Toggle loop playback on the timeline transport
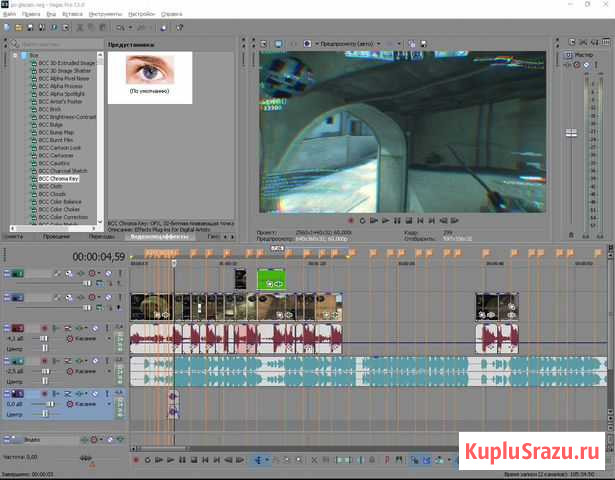 click(147, 460)
